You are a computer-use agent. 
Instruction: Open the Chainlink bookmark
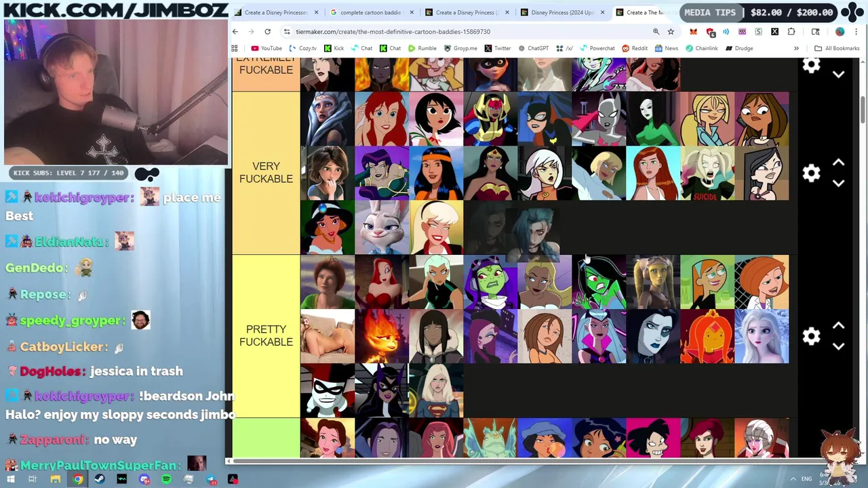tap(701, 48)
